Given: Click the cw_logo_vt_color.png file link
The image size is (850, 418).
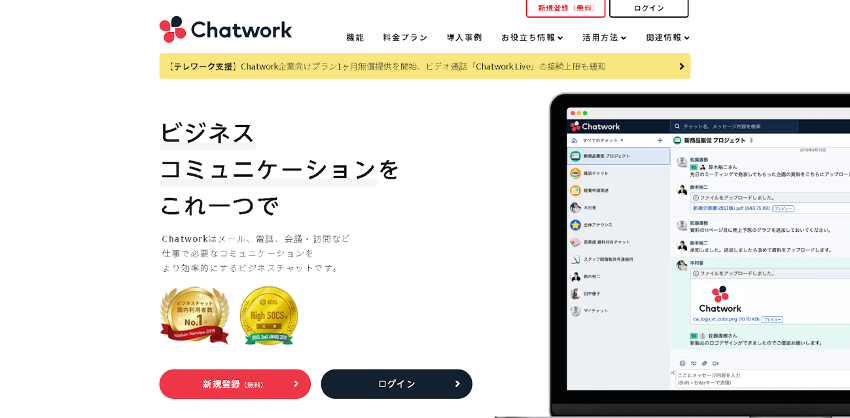Looking at the screenshot, I should coord(726,319).
